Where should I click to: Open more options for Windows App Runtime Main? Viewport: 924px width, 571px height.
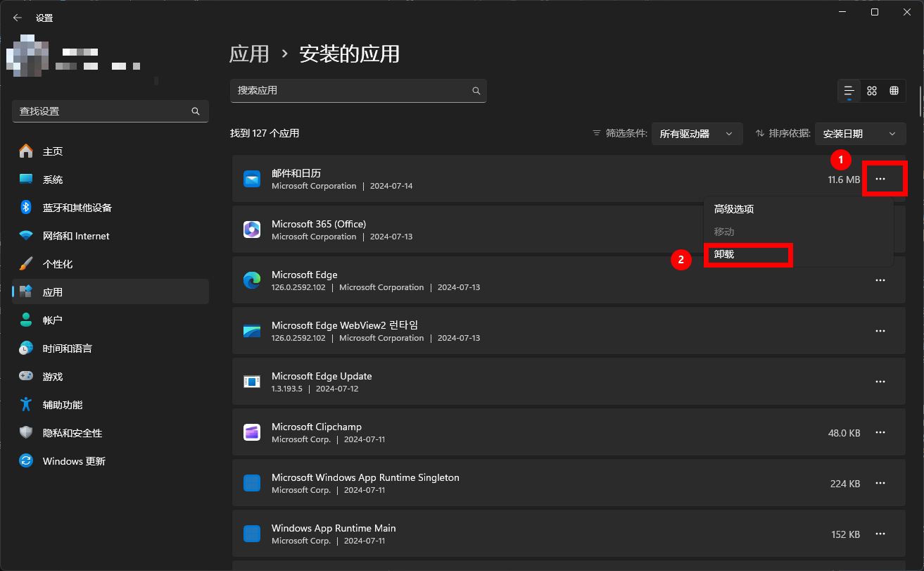click(x=880, y=534)
